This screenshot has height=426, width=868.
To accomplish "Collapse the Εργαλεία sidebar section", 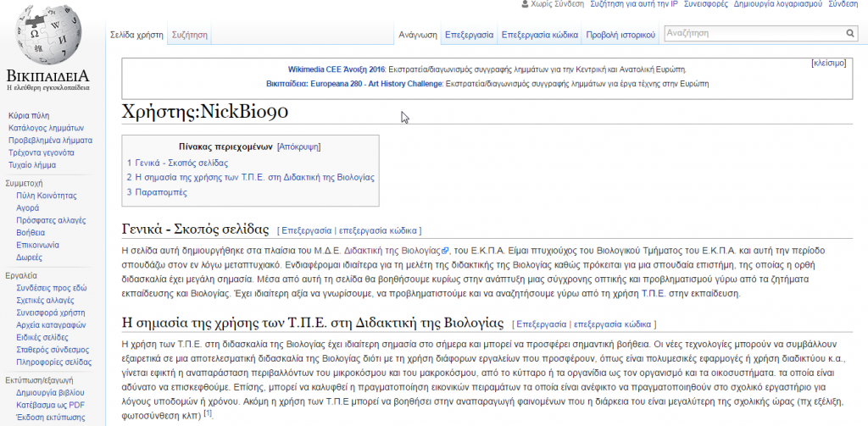I will click(x=21, y=276).
